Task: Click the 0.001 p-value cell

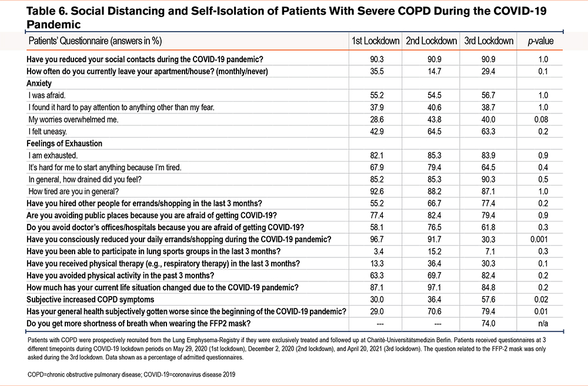Action: pos(540,239)
